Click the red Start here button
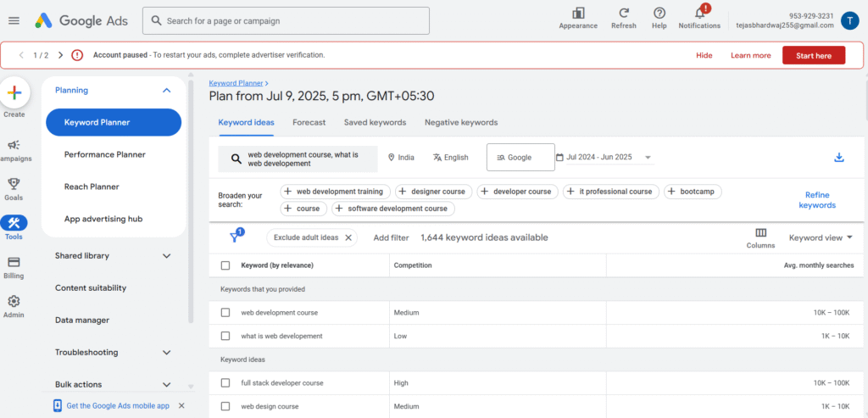This screenshot has width=868, height=418. tap(813, 55)
